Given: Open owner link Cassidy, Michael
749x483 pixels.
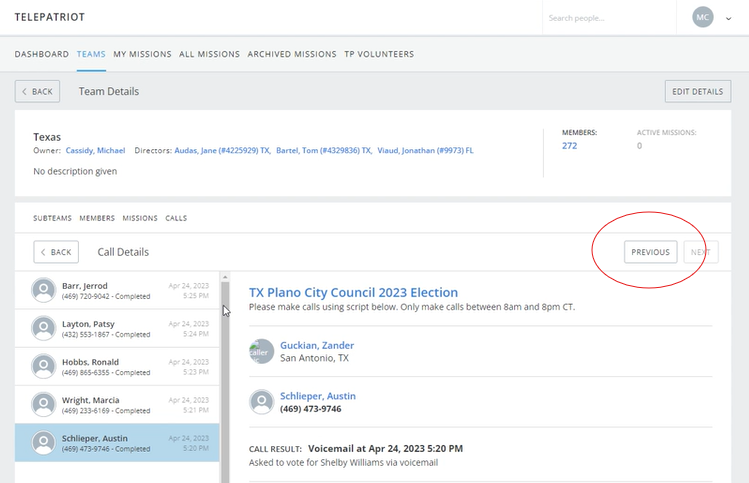Looking at the screenshot, I should 95,150.
